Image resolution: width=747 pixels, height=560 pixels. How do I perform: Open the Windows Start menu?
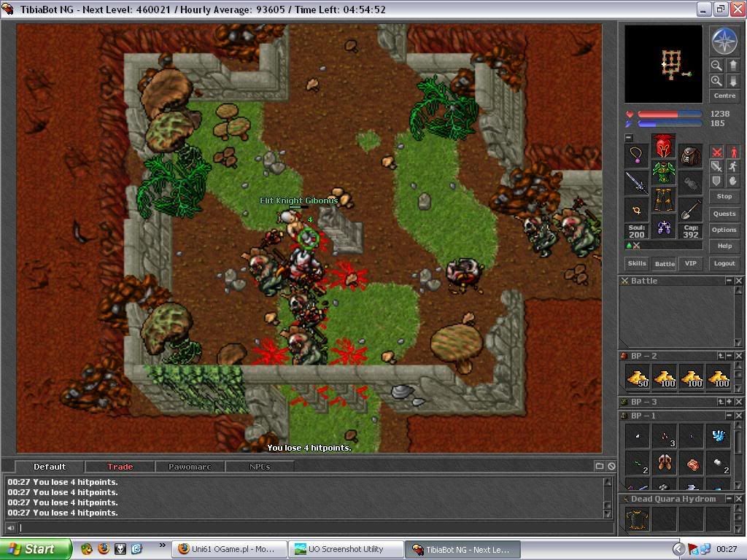[36, 549]
